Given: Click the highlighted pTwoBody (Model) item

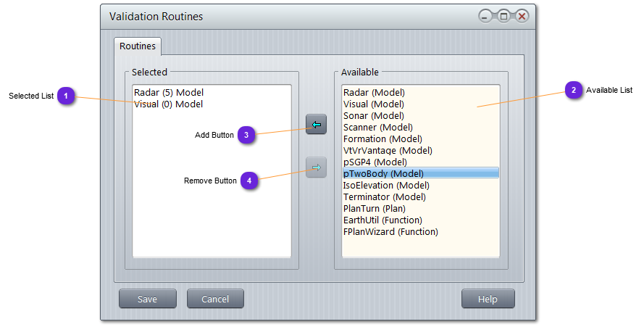Looking at the screenshot, I should pos(383,173).
